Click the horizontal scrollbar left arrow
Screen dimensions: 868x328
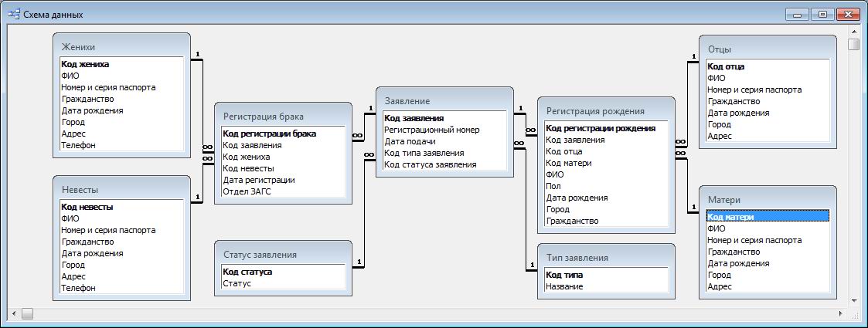(13, 313)
